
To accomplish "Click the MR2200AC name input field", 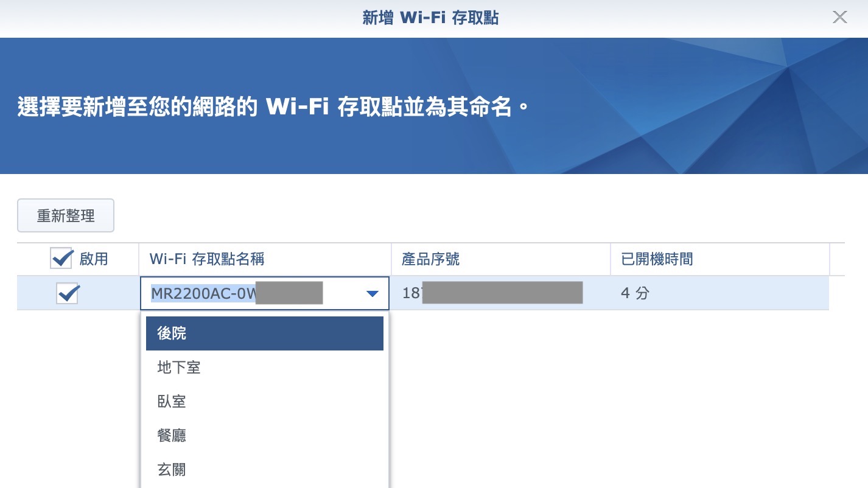I will tap(243, 295).
